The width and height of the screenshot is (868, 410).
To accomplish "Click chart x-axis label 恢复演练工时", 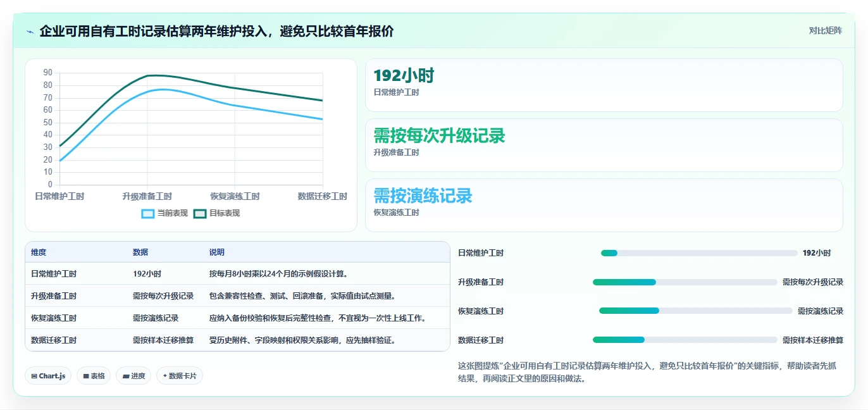I will click(235, 197).
